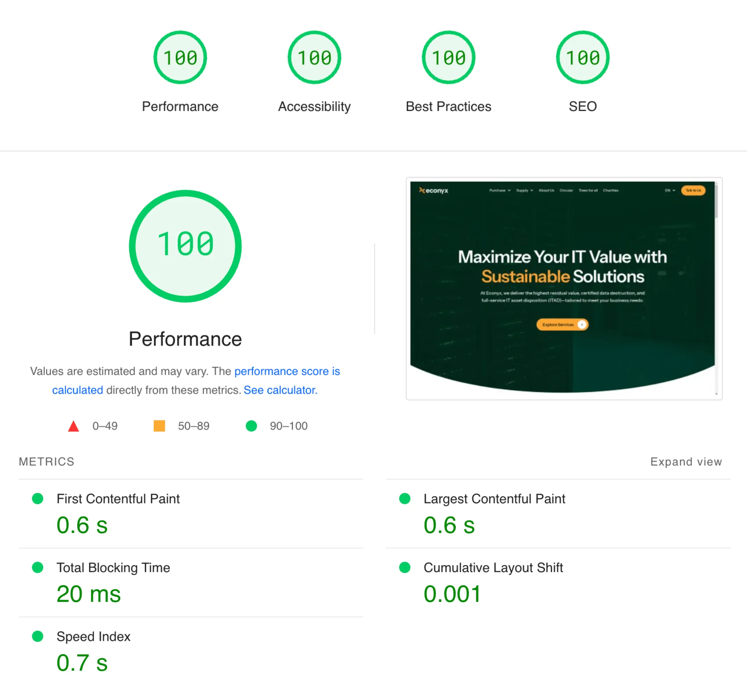Open the performance score is calculated link
The width and height of the screenshot is (747, 700).
(x=287, y=371)
